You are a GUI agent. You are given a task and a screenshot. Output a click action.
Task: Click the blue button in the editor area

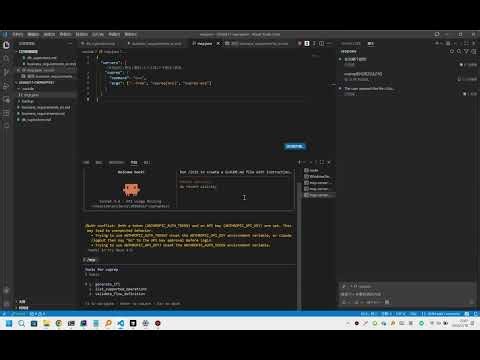[295, 146]
